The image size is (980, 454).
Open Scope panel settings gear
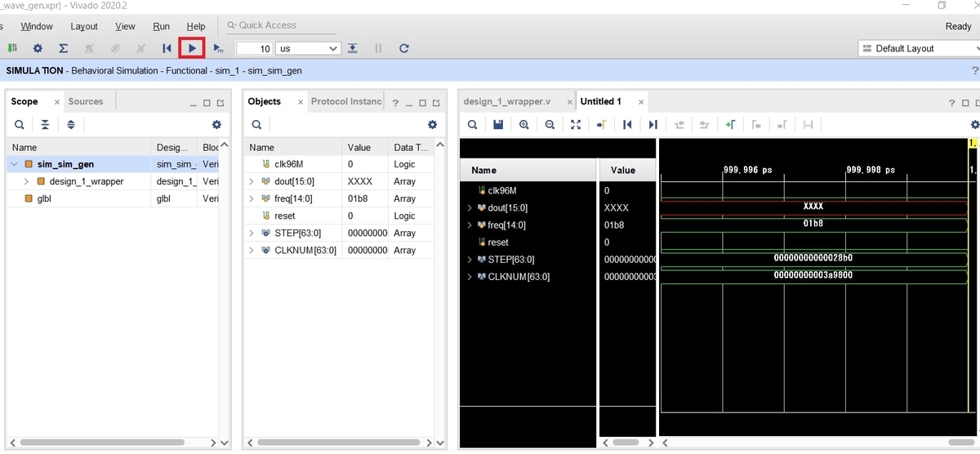216,125
